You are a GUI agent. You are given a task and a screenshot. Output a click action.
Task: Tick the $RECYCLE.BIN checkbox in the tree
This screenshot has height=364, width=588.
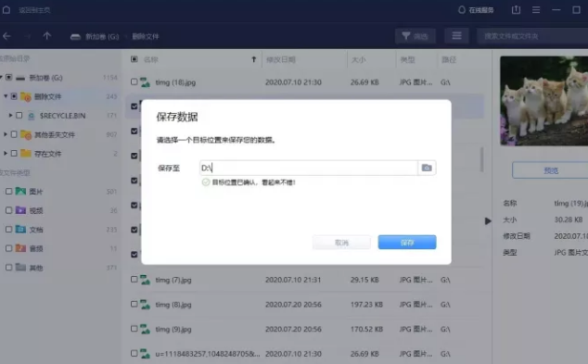click(19, 116)
